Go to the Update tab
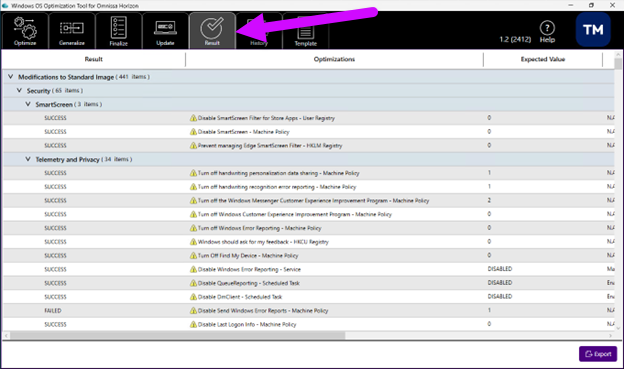The width and height of the screenshot is (624, 369). click(165, 31)
